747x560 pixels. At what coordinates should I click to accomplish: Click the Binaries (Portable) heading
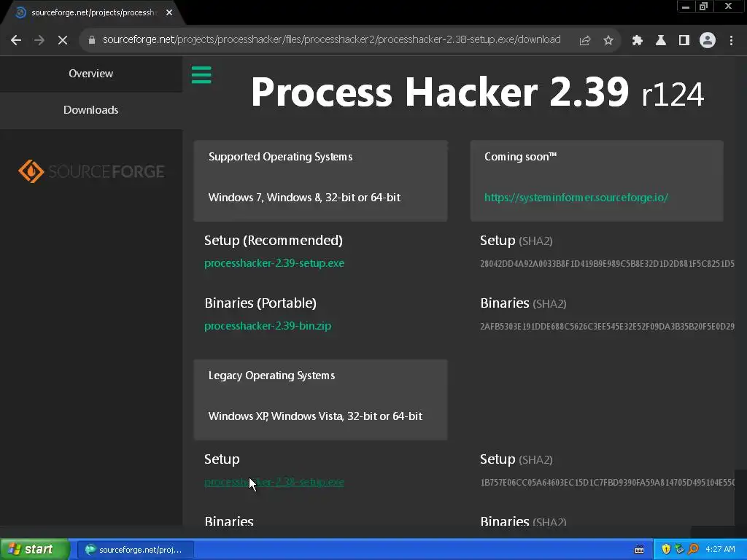[x=260, y=303]
